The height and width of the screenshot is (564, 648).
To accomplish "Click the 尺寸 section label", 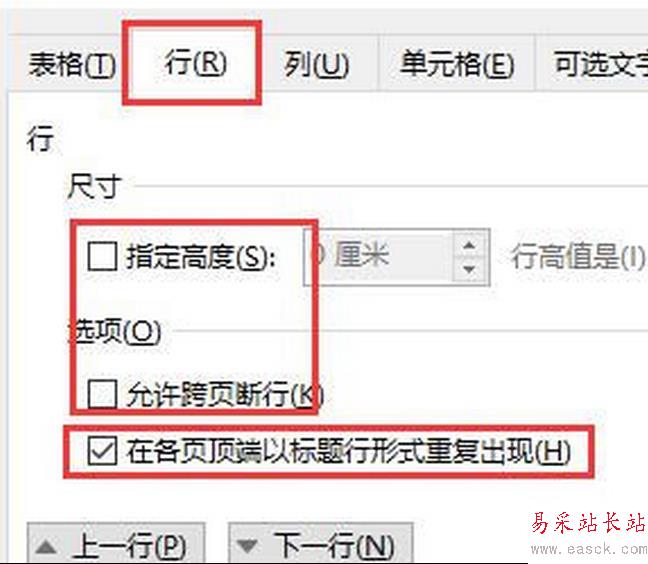I will tap(94, 187).
